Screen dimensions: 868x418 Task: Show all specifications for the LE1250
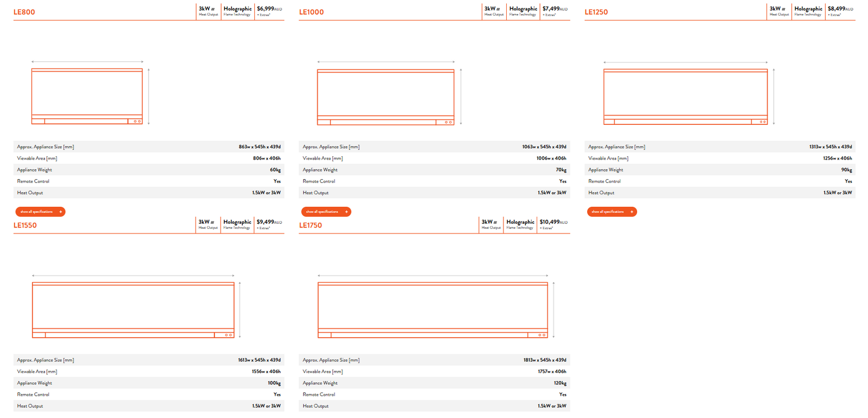coord(612,212)
